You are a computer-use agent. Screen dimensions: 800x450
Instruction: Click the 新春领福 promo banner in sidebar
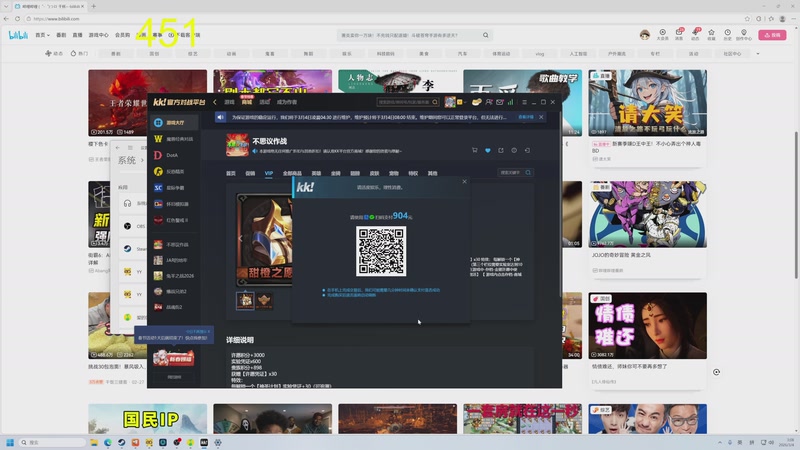pyautogui.click(x=174, y=358)
